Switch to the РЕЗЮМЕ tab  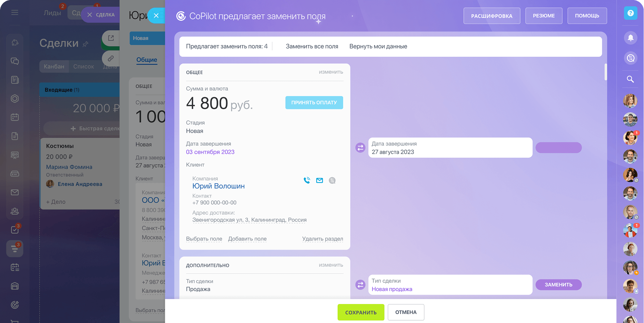point(544,16)
